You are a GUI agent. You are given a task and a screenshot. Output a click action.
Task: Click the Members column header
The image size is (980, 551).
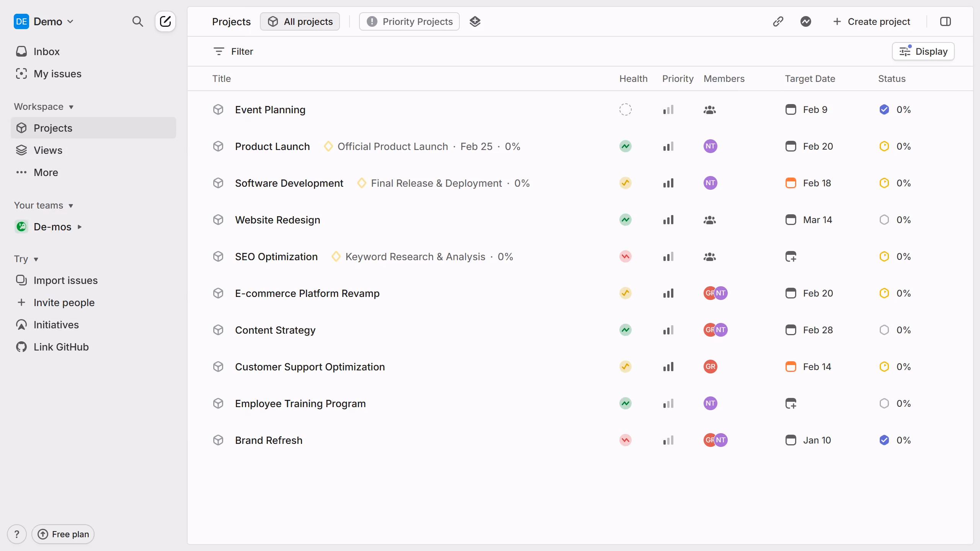(x=724, y=79)
